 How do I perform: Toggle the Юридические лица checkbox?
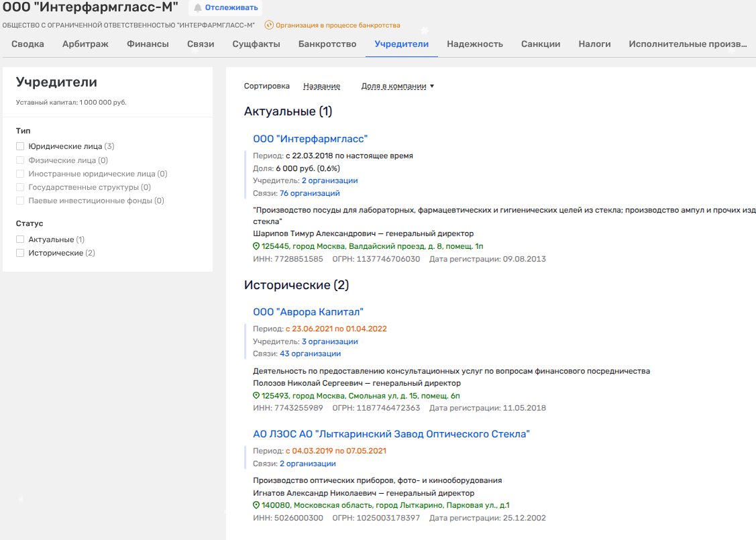(20, 146)
